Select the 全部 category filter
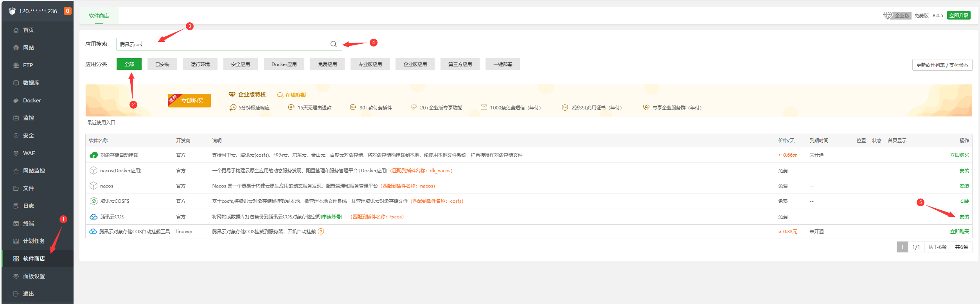The image size is (980, 304). (x=129, y=64)
